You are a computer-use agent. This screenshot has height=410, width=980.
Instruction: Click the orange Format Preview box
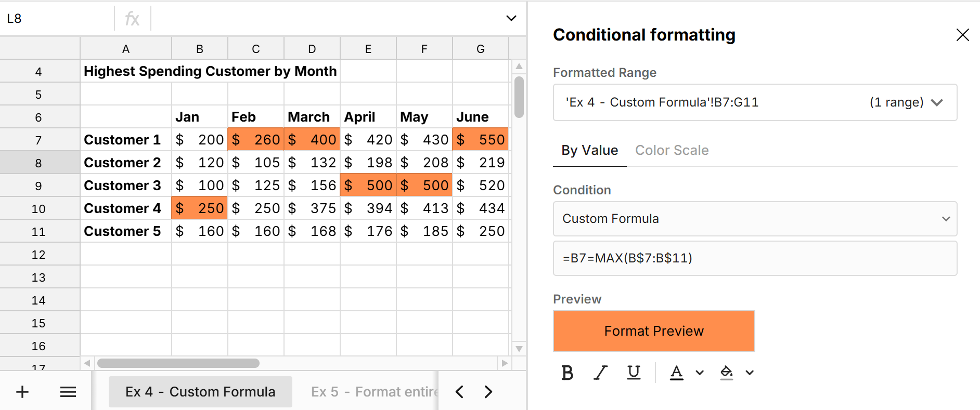[654, 331]
